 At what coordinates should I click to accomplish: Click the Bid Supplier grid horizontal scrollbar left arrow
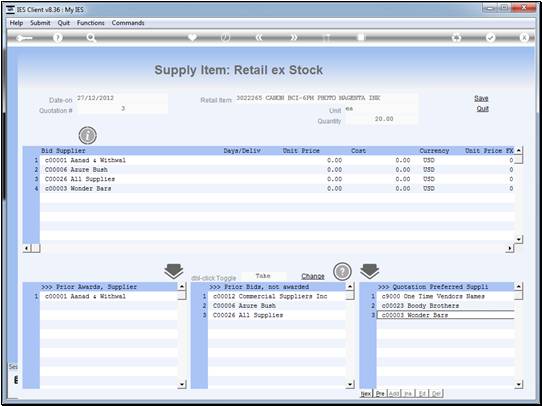pos(27,248)
